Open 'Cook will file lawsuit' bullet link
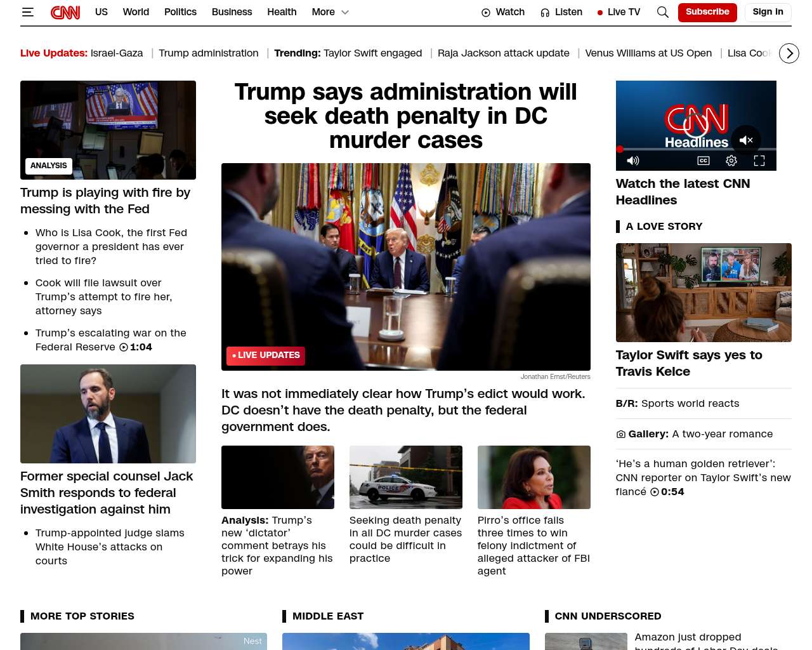The height and width of the screenshot is (650, 812). [103, 297]
